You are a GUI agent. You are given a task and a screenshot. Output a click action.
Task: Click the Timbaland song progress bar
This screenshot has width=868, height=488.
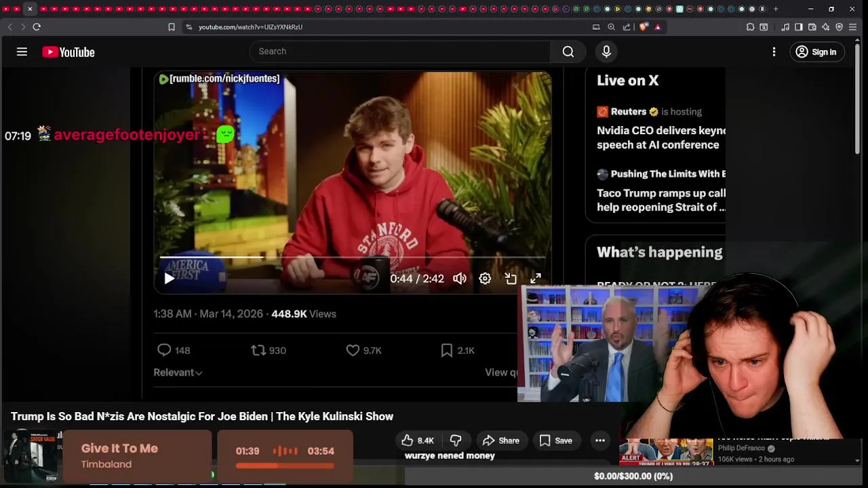click(285, 466)
